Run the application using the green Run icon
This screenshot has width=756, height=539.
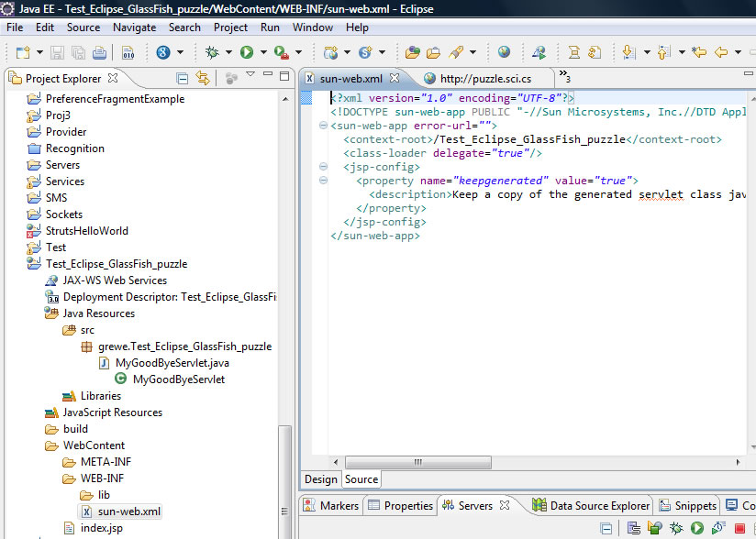pos(247,52)
